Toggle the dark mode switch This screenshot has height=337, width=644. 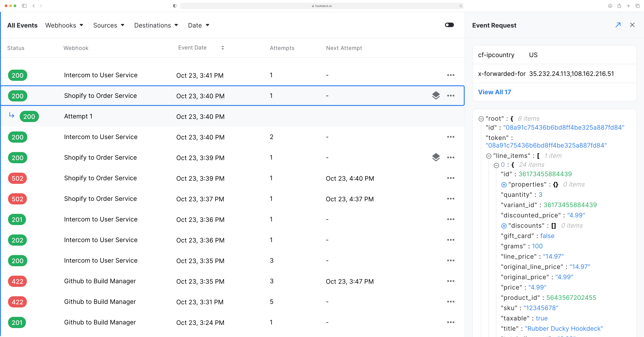click(449, 25)
